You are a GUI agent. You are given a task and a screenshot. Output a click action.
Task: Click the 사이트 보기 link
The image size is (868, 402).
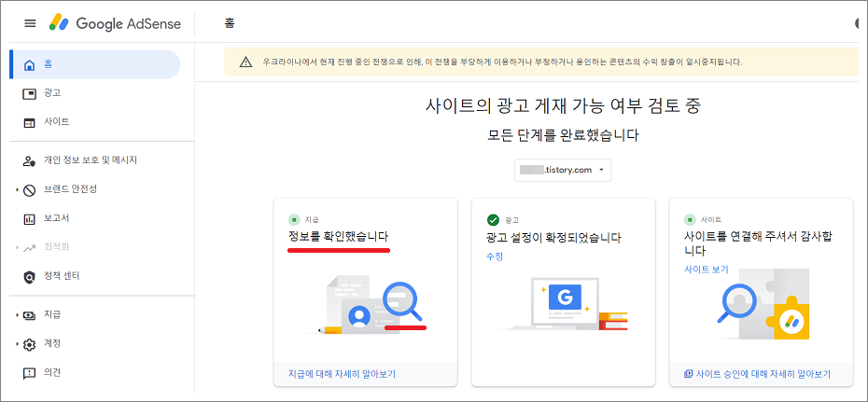click(x=707, y=270)
